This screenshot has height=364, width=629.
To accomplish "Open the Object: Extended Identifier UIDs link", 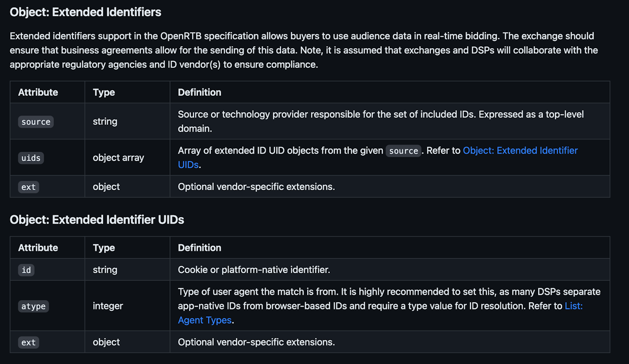I will click(520, 151).
